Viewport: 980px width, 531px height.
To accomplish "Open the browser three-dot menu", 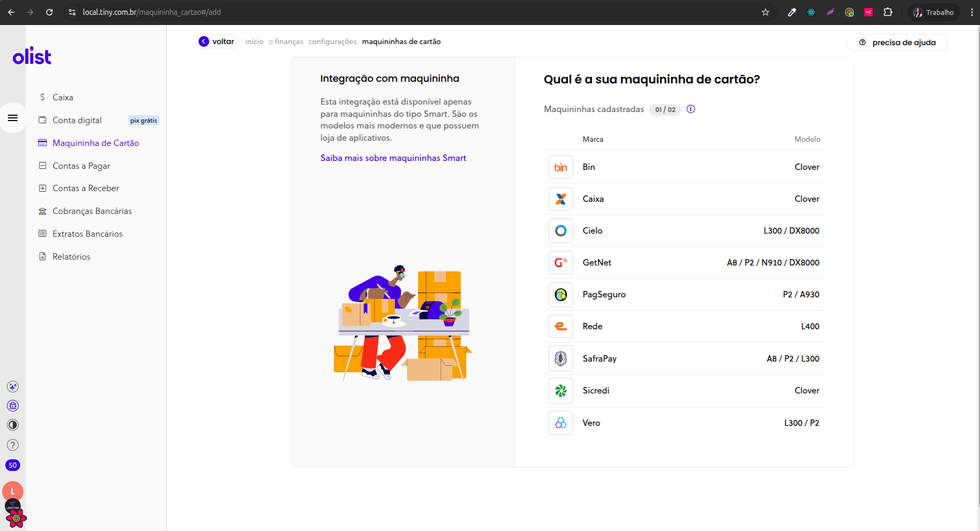I will click(x=972, y=12).
